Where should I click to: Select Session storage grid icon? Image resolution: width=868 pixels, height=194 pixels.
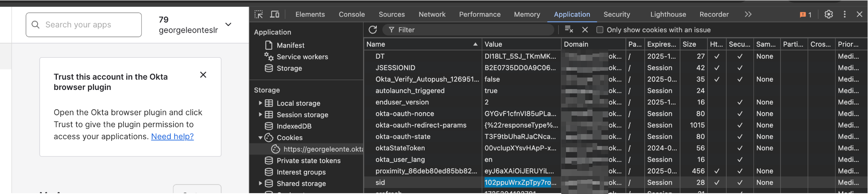[269, 115]
